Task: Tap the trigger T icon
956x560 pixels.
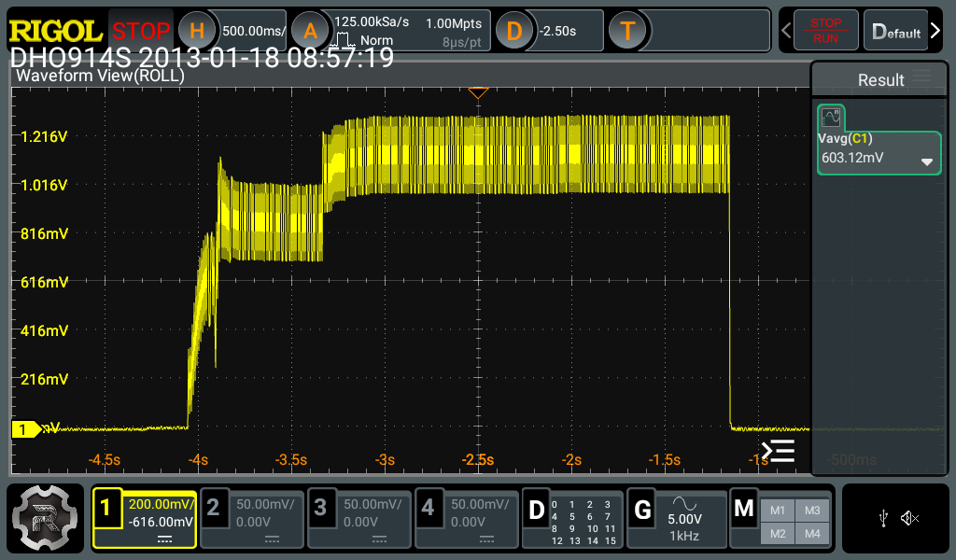Action: coord(627,31)
